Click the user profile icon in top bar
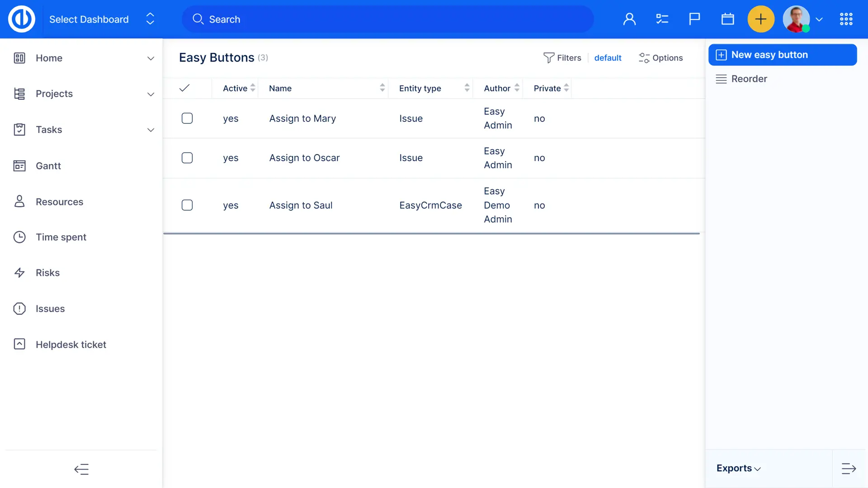 [x=629, y=19]
